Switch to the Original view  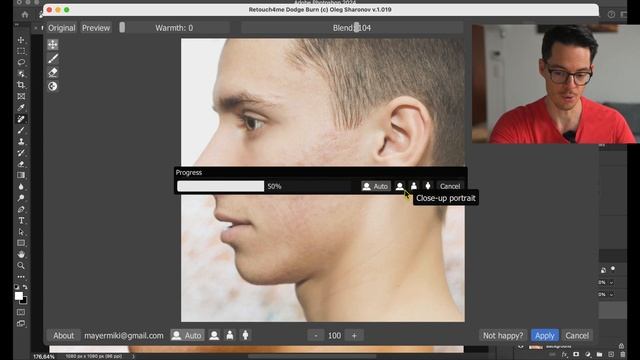pyautogui.click(x=62, y=28)
